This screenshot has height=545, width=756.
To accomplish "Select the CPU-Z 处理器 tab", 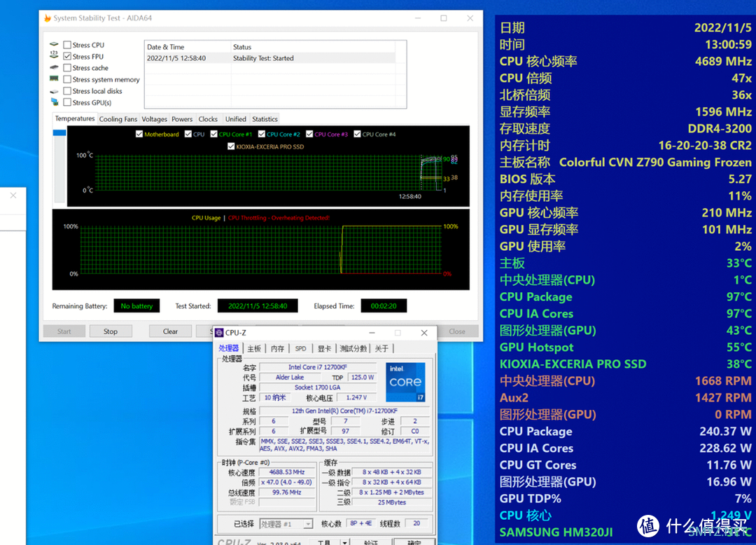I will tap(228, 348).
